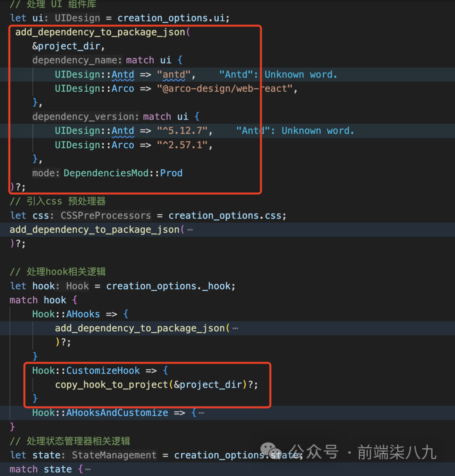
Task: Expand folded match state block ellipsis
Action: [x=88, y=469]
